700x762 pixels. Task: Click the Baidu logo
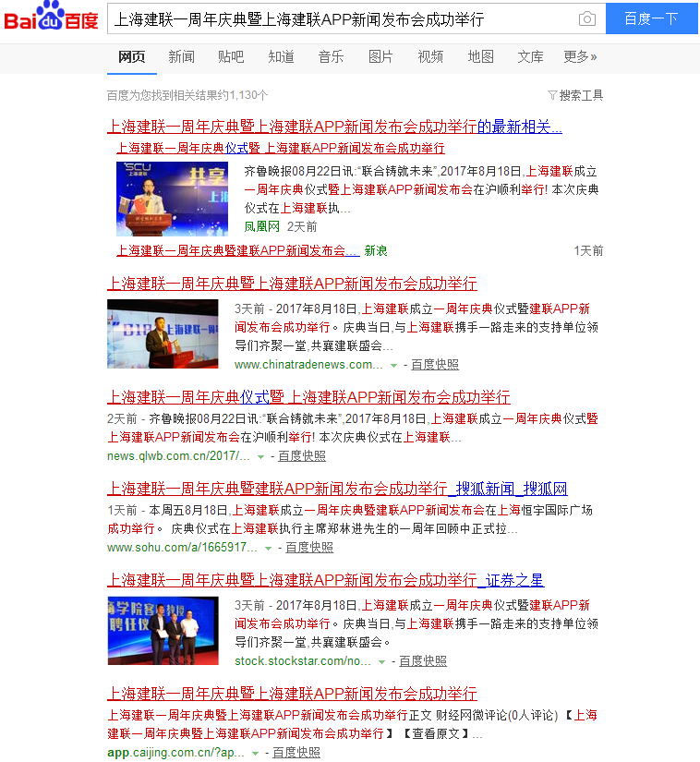coord(51,18)
